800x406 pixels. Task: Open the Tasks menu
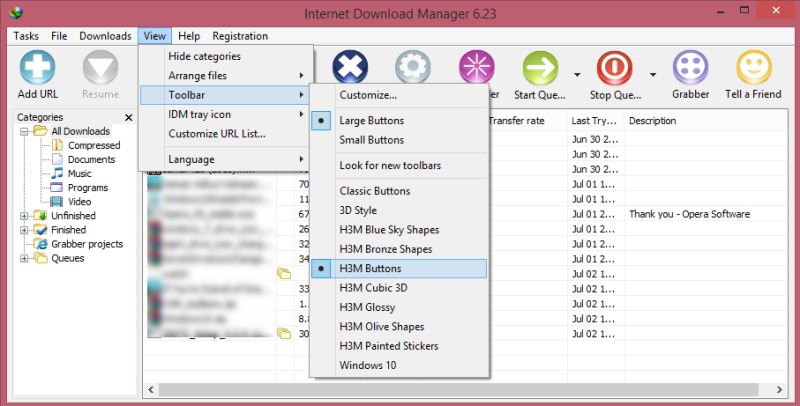(26, 36)
